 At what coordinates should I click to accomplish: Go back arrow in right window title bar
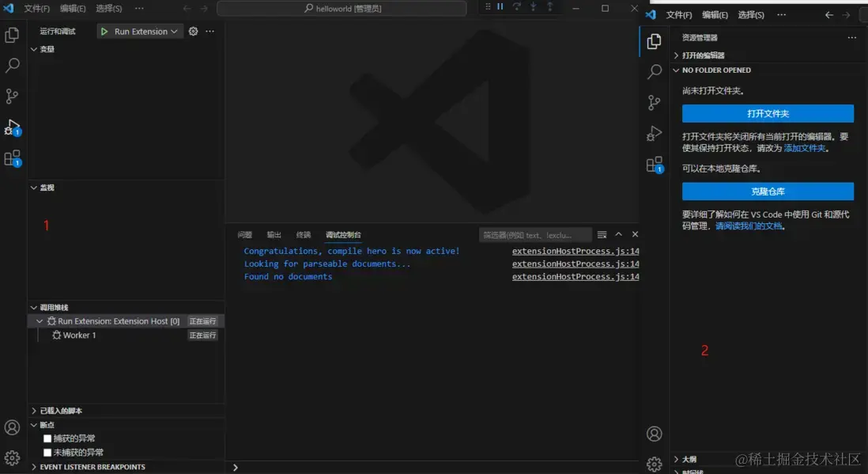828,15
